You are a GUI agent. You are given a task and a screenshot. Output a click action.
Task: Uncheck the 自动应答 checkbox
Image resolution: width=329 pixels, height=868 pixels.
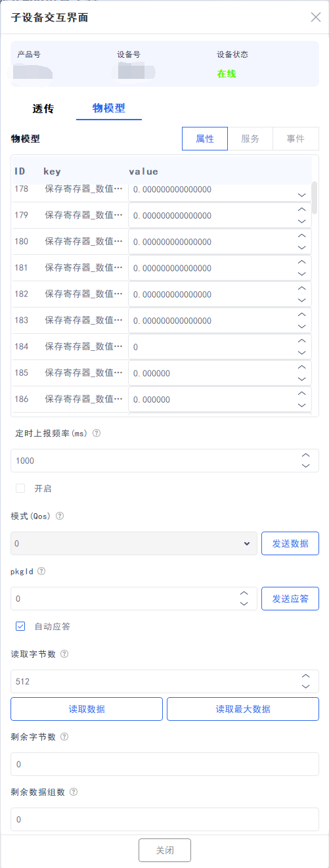[x=20, y=626]
